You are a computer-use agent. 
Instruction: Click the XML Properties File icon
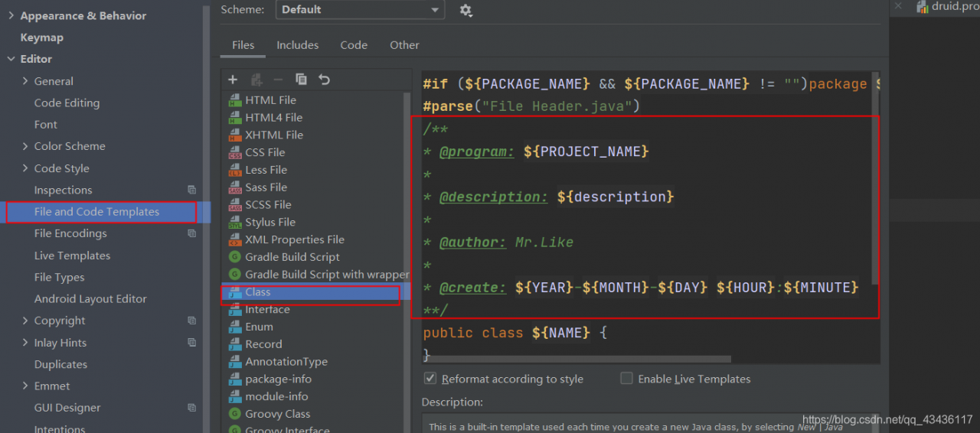click(235, 240)
